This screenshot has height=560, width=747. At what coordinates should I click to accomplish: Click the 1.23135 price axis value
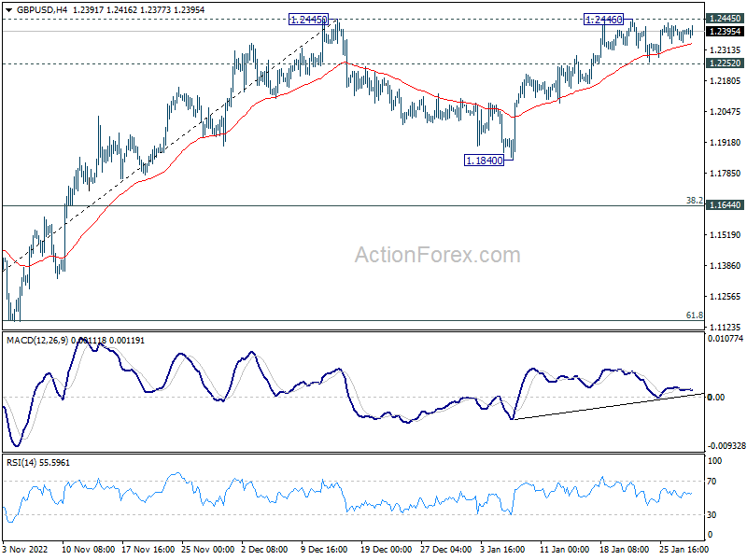(x=726, y=50)
